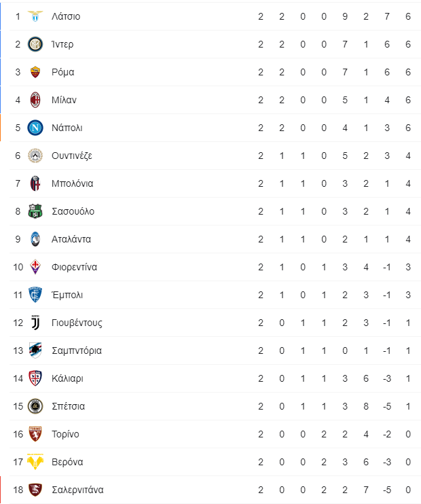Open the Έμπολι team link

67,295
